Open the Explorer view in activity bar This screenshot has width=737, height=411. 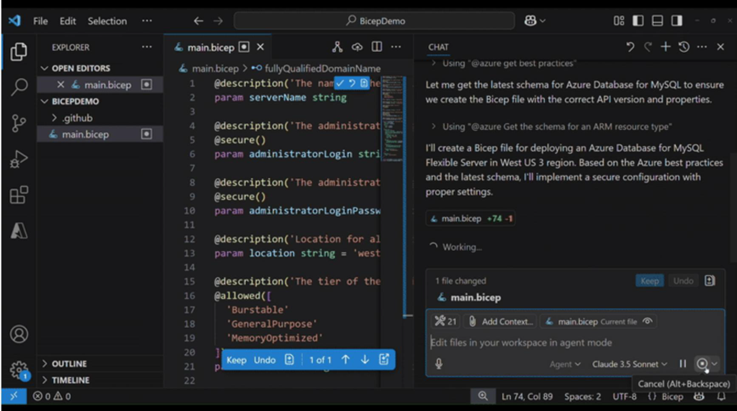click(x=19, y=51)
